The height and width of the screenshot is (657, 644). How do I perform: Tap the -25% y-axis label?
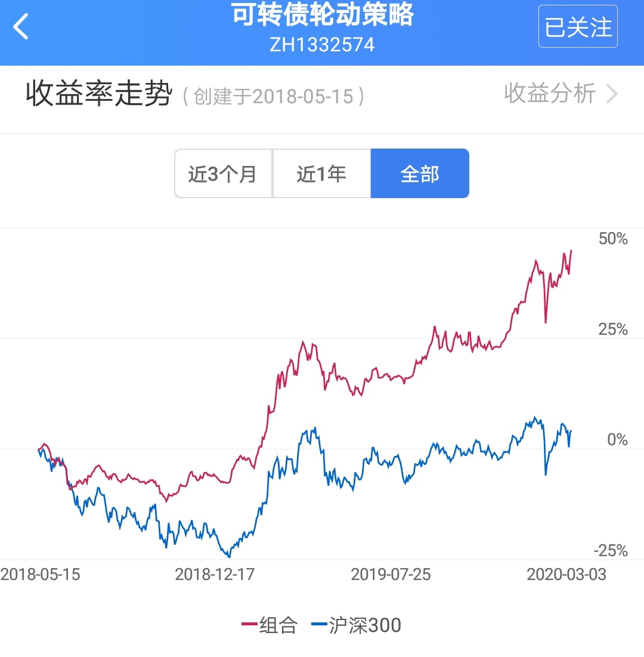click(x=611, y=550)
